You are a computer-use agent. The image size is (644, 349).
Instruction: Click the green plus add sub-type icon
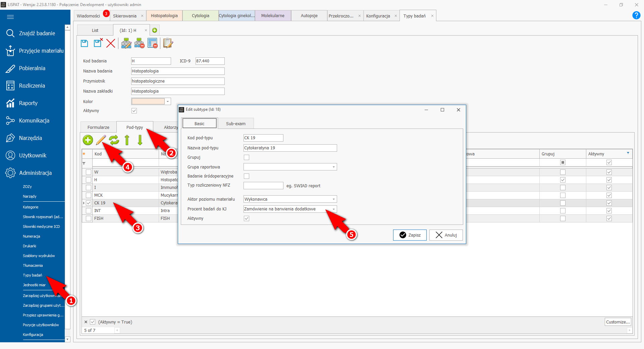click(x=88, y=140)
